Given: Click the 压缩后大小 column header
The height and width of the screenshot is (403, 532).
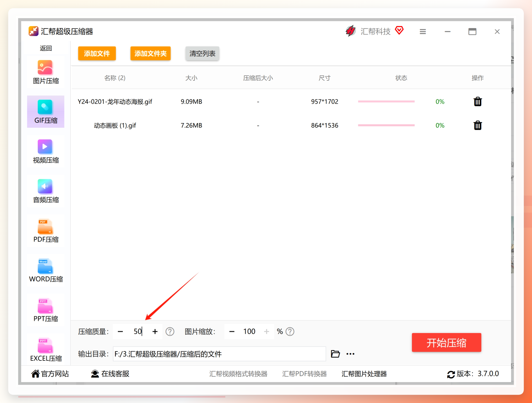Looking at the screenshot, I should 258,78.
